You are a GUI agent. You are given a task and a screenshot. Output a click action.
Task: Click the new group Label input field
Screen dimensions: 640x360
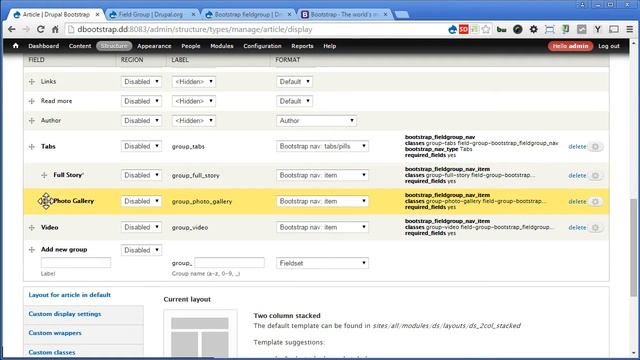tap(76, 262)
